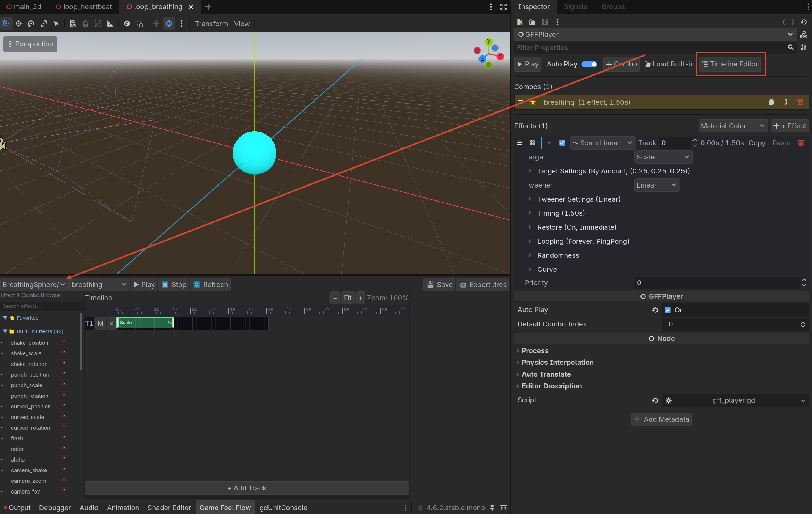Toggle favorite star on breathing combo
The image size is (812, 514).
[533, 102]
